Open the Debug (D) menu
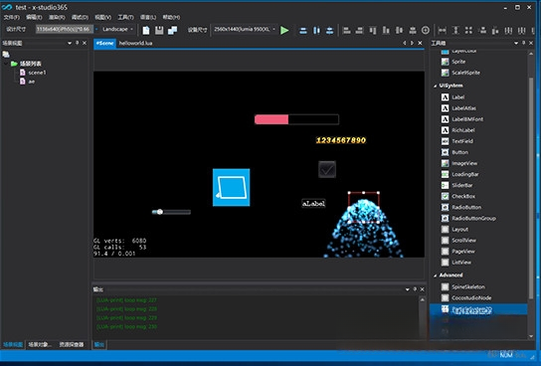541x366 pixels. [x=80, y=17]
